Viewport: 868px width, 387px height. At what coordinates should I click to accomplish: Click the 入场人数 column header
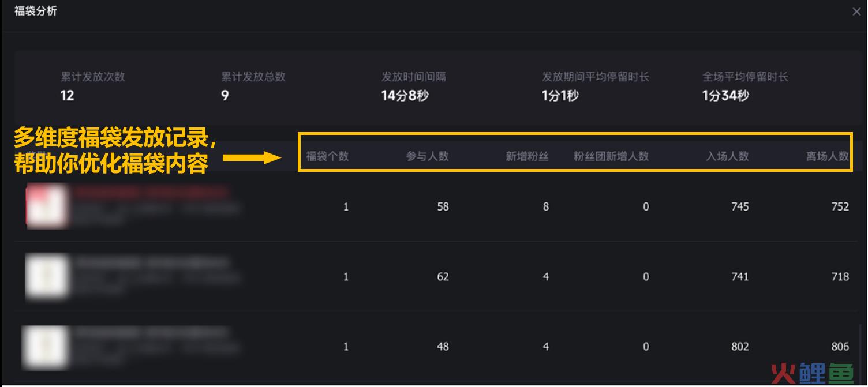click(727, 156)
